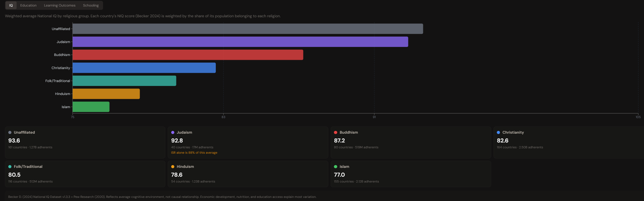Click the orange ISR note under Judaism
This screenshot has height=201, width=644.
click(x=194, y=153)
